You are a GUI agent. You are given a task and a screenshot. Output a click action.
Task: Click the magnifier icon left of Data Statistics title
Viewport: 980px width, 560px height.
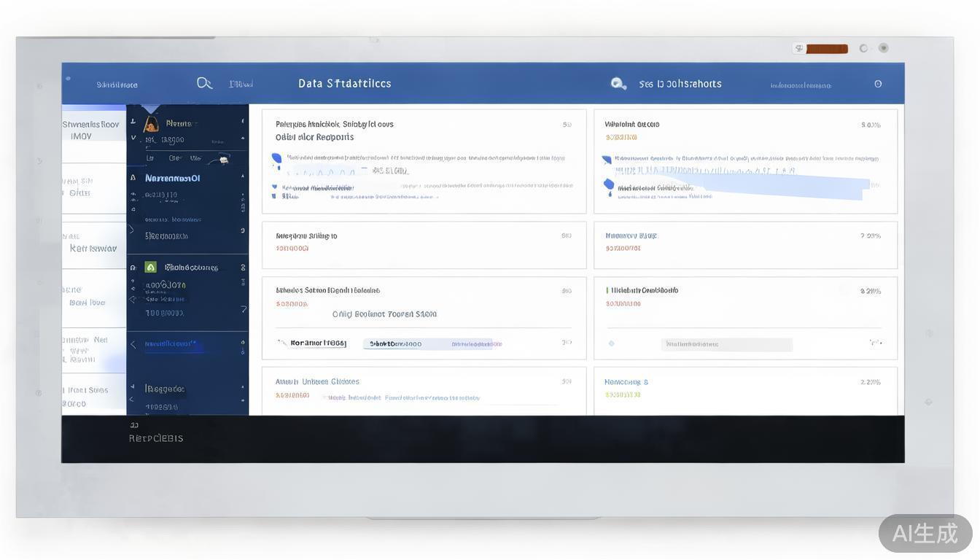(x=204, y=83)
